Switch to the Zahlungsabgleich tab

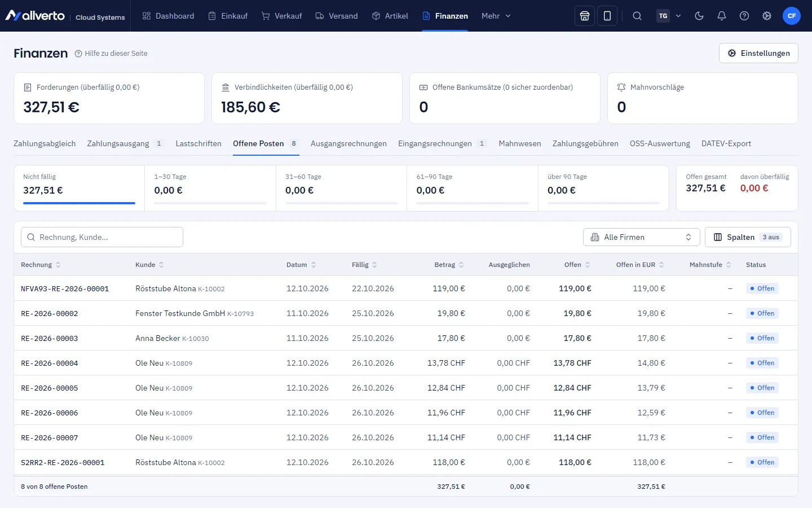(x=45, y=144)
